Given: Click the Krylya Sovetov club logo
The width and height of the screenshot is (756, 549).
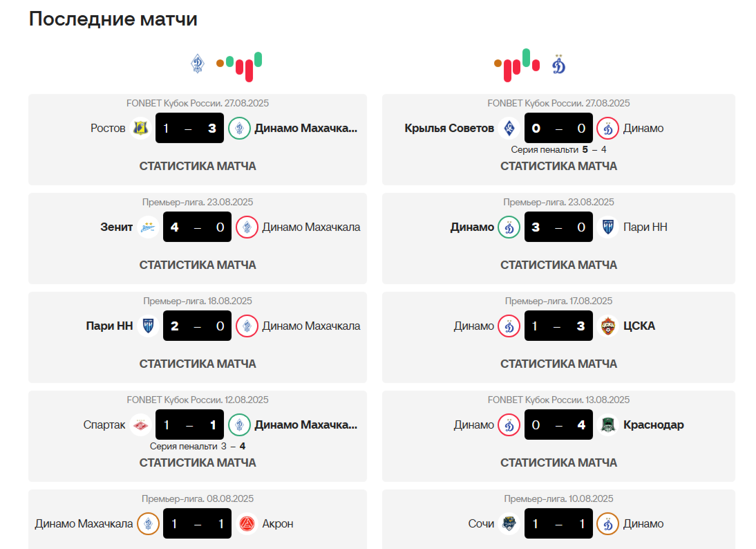Looking at the screenshot, I should click(509, 128).
